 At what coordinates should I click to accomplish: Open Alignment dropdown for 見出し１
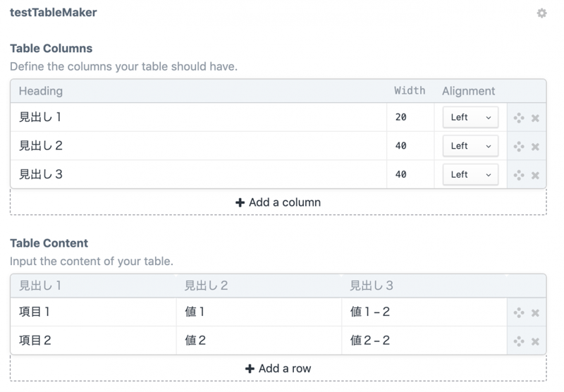pos(470,117)
